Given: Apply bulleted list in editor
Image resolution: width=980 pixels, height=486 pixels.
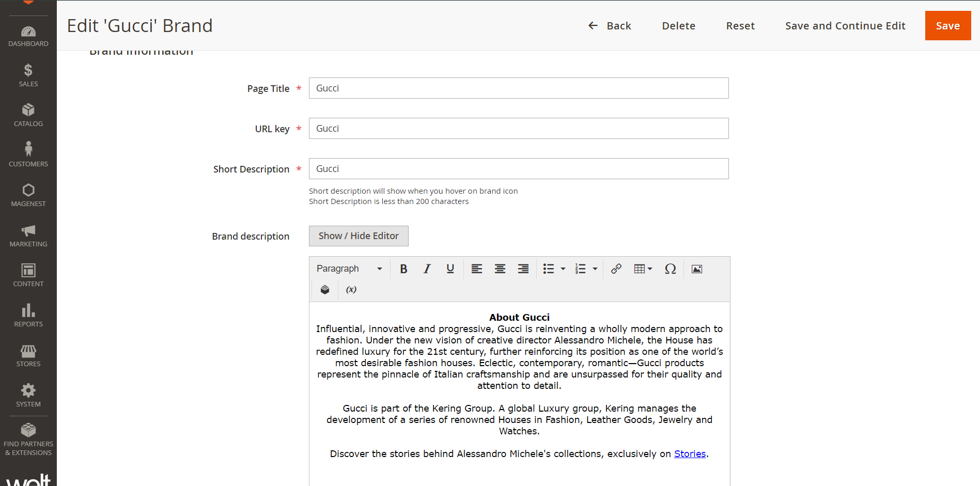Looking at the screenshot, I should (549, 269).
